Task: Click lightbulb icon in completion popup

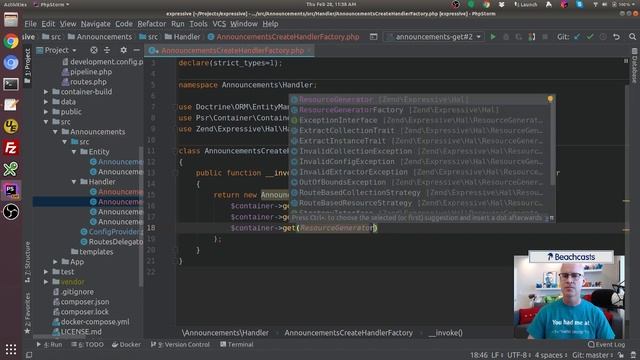Action: coord(550,99)
